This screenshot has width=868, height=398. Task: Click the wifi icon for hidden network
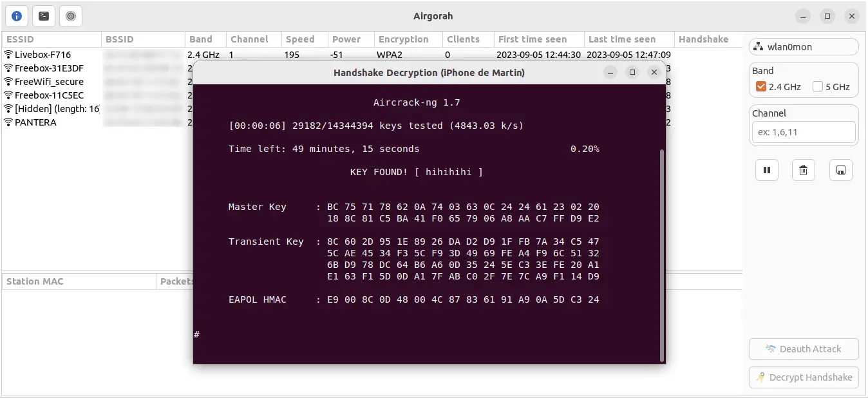(9, 109)
